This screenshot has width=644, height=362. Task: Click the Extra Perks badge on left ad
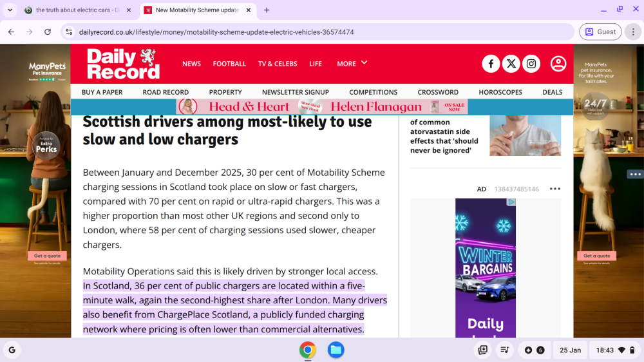(46, 146)
